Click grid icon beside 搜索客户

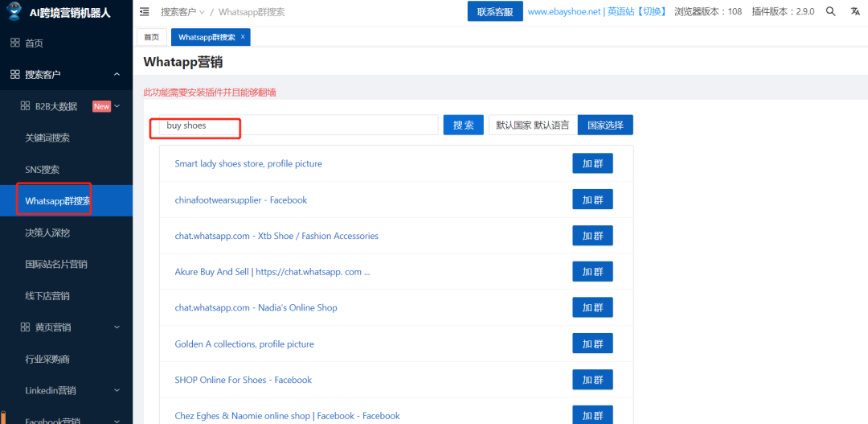tap(15, 74)
